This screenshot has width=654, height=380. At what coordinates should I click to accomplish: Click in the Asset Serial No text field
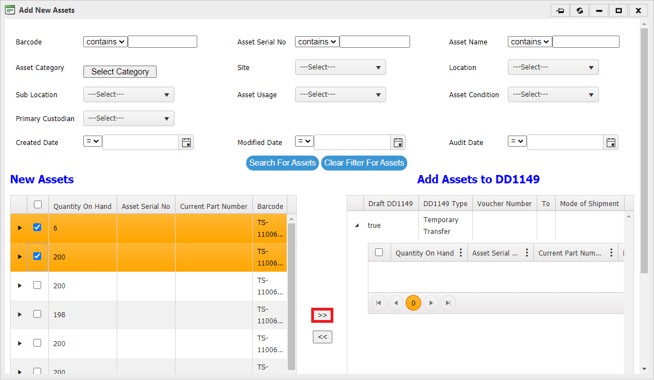(x=375, y=42)
